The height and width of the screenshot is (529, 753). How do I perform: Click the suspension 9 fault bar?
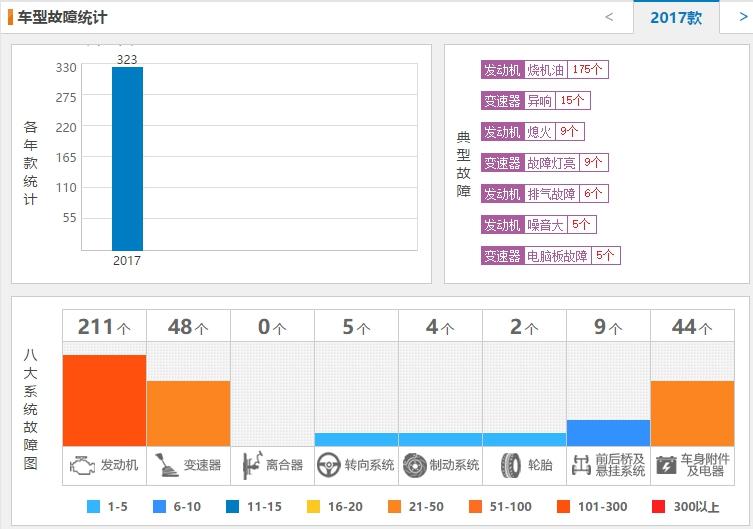coord(608,433)
